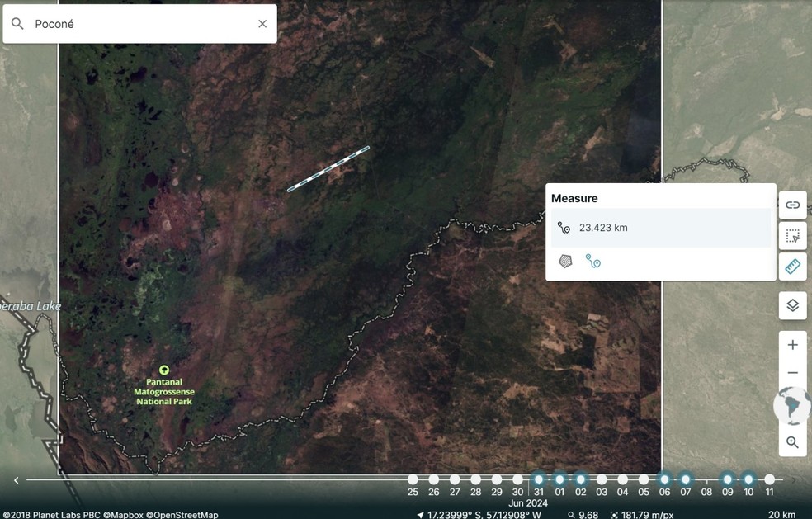Zoom in with the plus button

coord(792,345)
